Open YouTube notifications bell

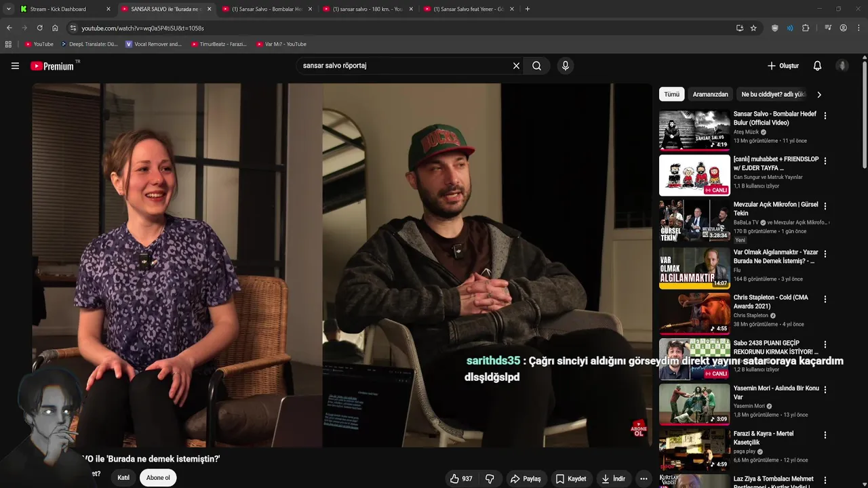point(817,66)
